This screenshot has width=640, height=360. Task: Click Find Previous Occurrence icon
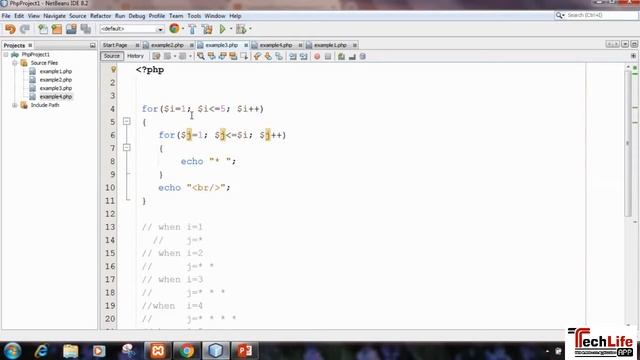pyautogui.click(x=211, y=56)
